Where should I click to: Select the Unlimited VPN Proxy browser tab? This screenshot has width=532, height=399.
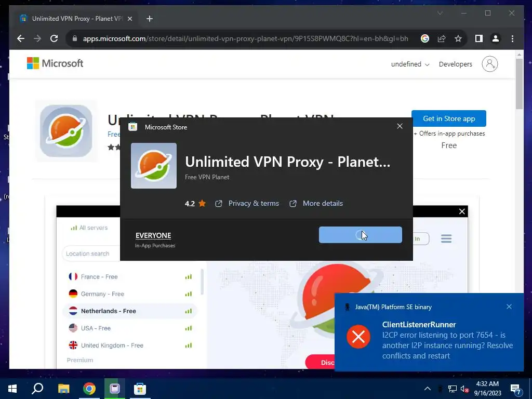click(x=76, y=19)
